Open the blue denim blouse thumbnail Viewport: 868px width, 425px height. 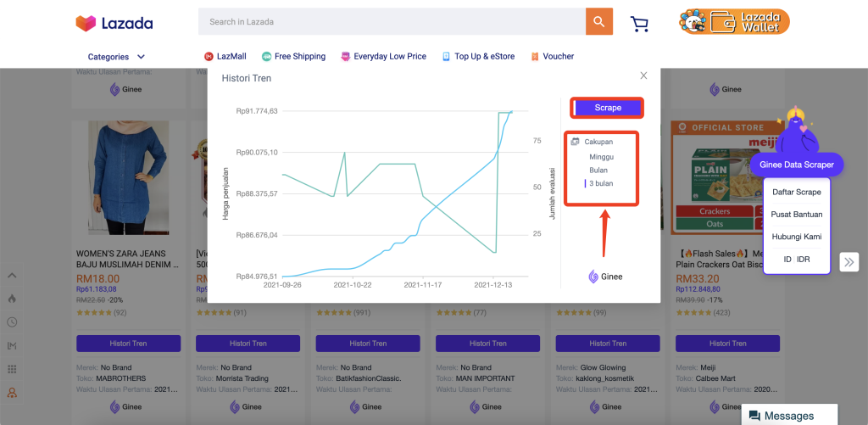[128, 178]
